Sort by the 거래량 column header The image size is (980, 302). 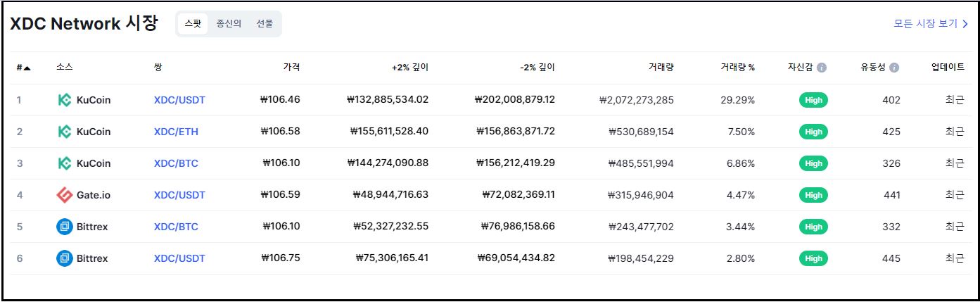point(661,68)
